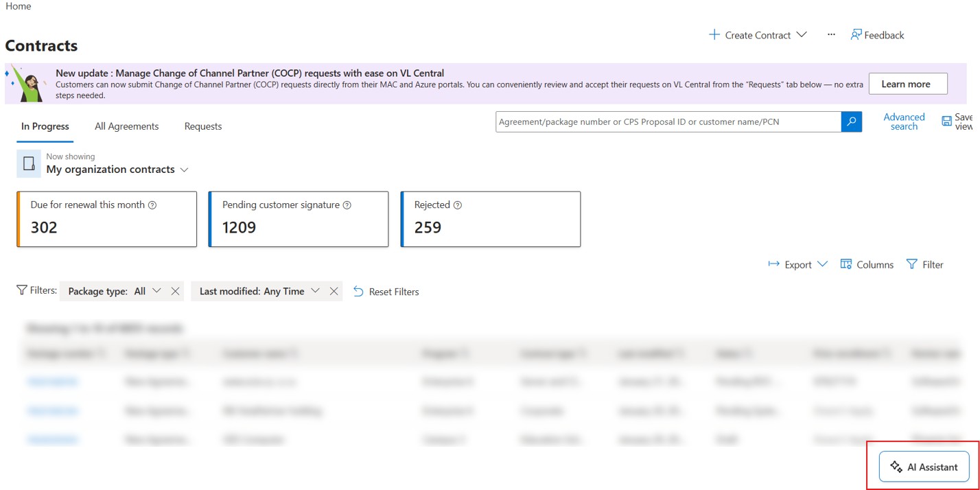Click info icon beside Pending customer signature
This screenshot has height=490, width=980.
click(x=347, y=205)
